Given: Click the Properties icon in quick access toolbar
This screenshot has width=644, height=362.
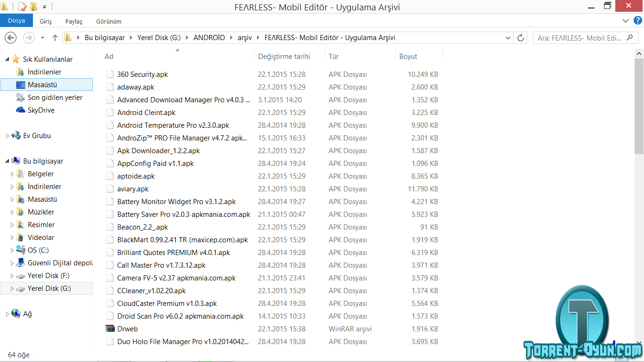Looking at the screenshot, I should [22, 7].
